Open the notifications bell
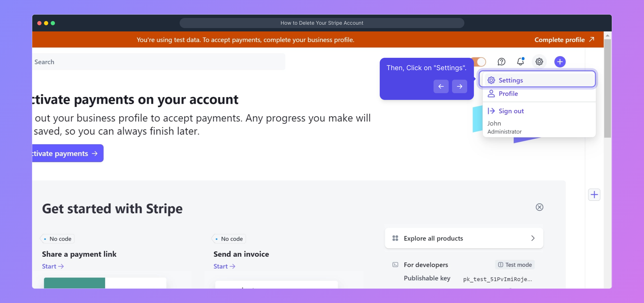The image size is (644, 303). point(520,62)
